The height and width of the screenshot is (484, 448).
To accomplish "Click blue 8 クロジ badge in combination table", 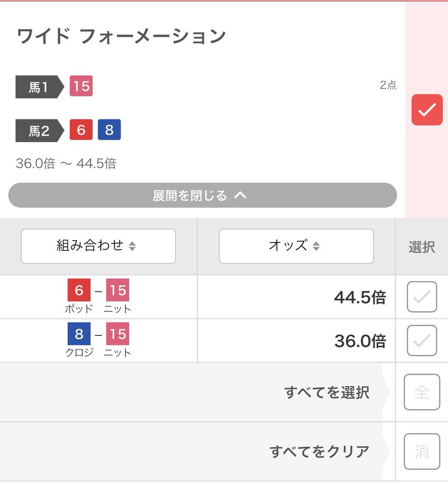I will pyautogui.click(x=79, y=333).
